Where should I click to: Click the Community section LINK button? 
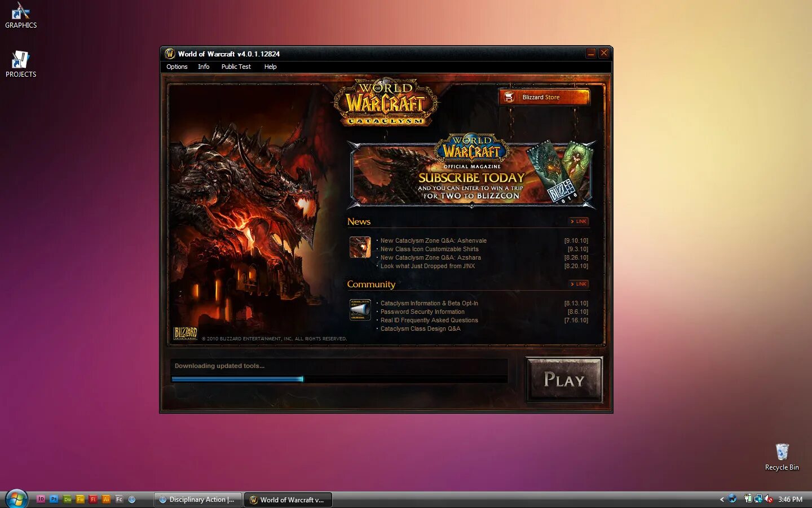pyautogui.click(x=579, y=284)
